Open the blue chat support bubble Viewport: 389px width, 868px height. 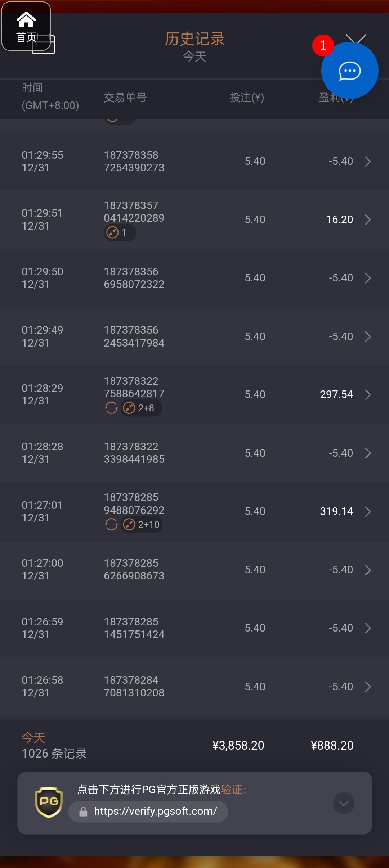click(x=349, y=71)
